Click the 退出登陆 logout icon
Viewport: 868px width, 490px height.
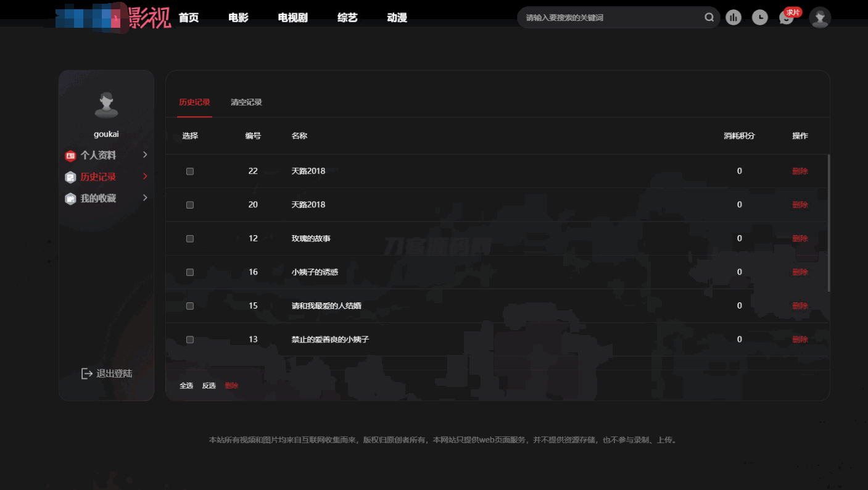click(x=87, y=373)
